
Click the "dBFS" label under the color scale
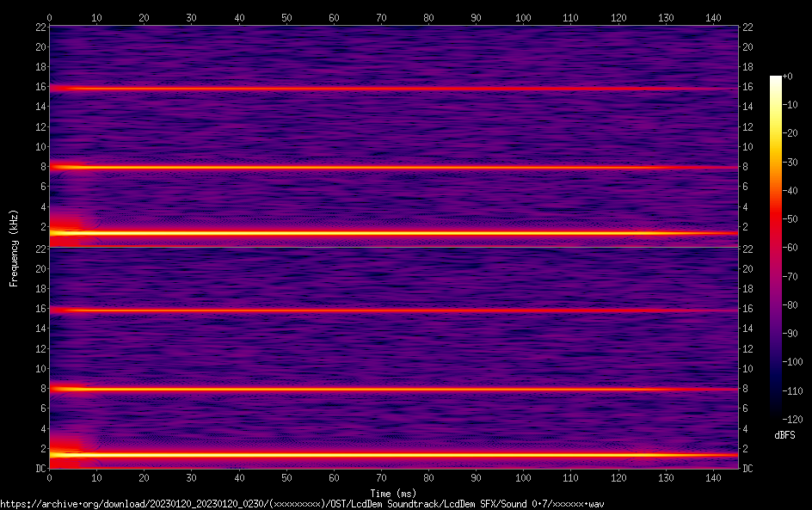tap(784, 436)
